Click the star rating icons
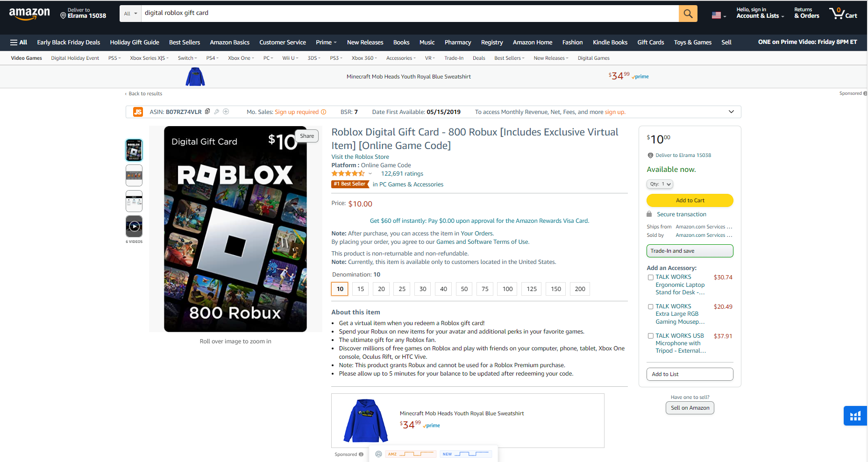868x462 pixels. [348, 173]
